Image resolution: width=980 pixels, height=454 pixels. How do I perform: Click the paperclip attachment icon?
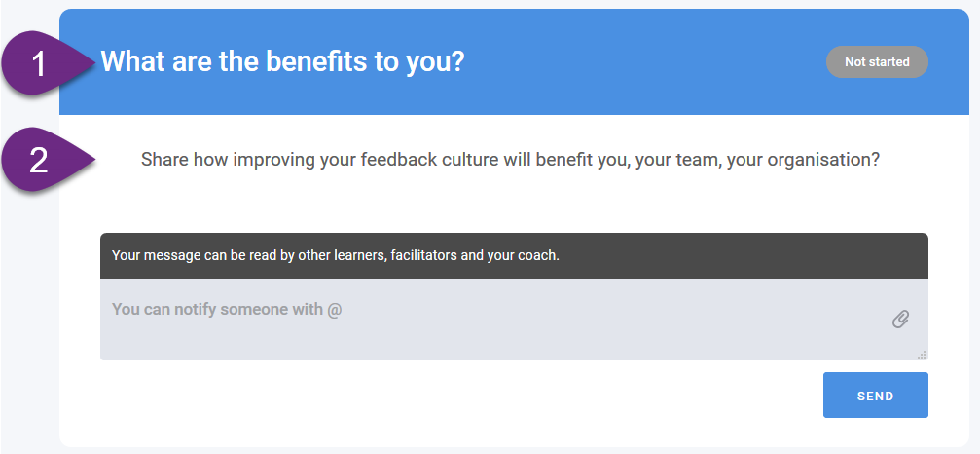click(x=900, y=319)
